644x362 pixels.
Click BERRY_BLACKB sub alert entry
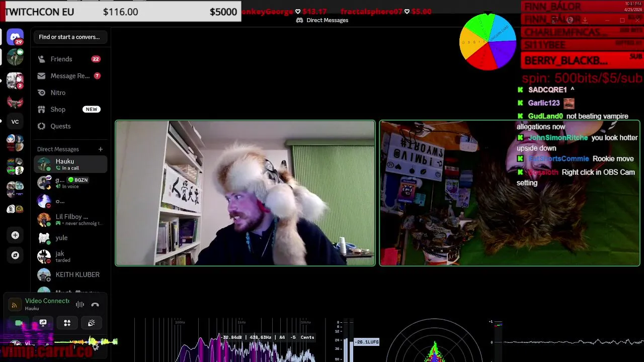(582, 60)
